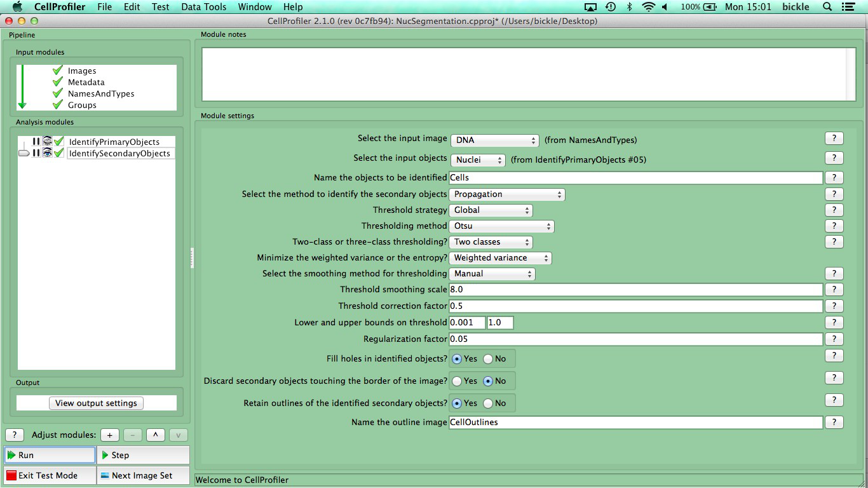Open the input objects dropdown showing Nuclei

pos(478,160)
